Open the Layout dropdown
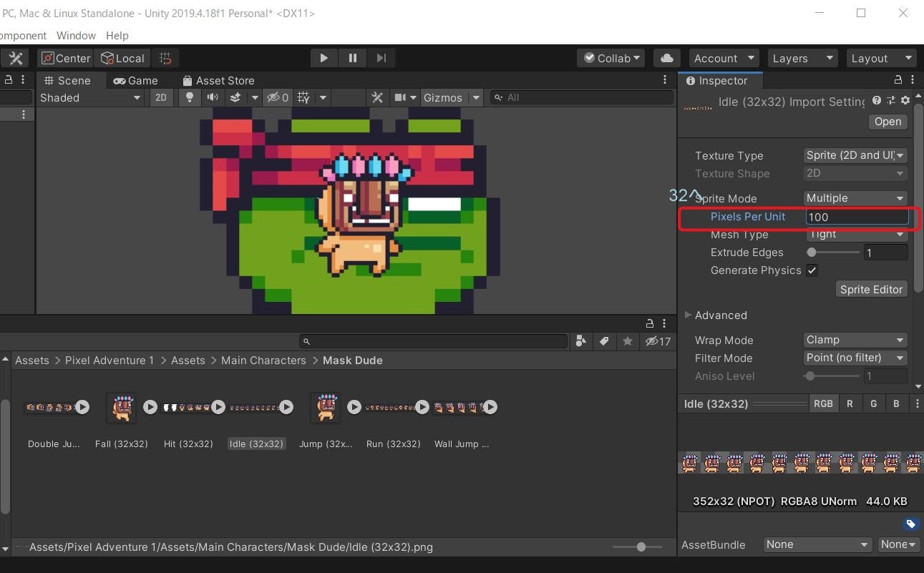 880,58
